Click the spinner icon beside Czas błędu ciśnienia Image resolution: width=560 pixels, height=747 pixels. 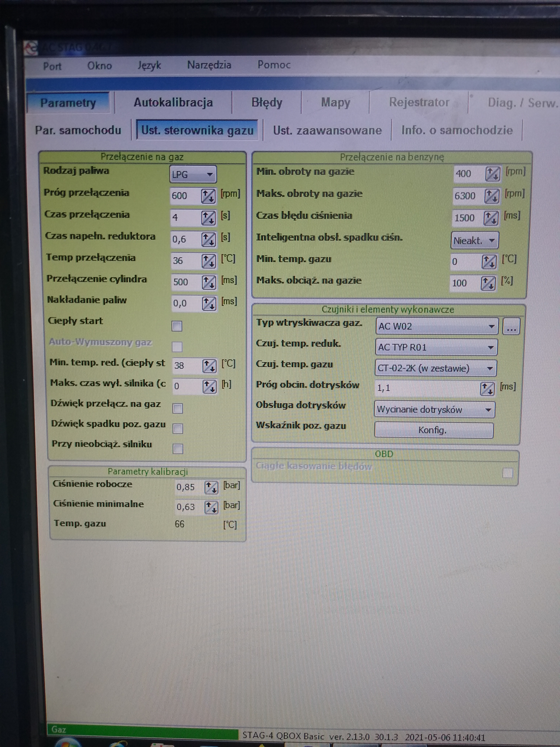(491, 218)
